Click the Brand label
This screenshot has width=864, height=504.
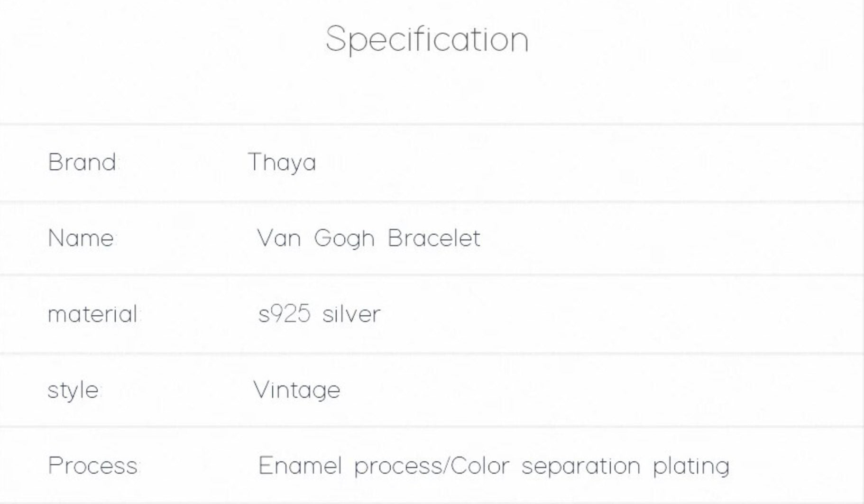(x=83, y=162)
